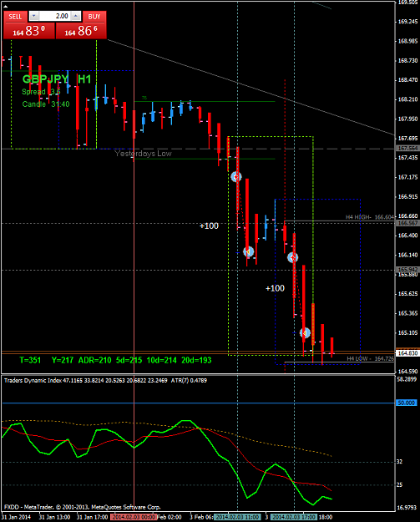Screen dimensions: 420x522
Task: Select the lower +100 trade's entry marker
Action: [x=293, y=257]
